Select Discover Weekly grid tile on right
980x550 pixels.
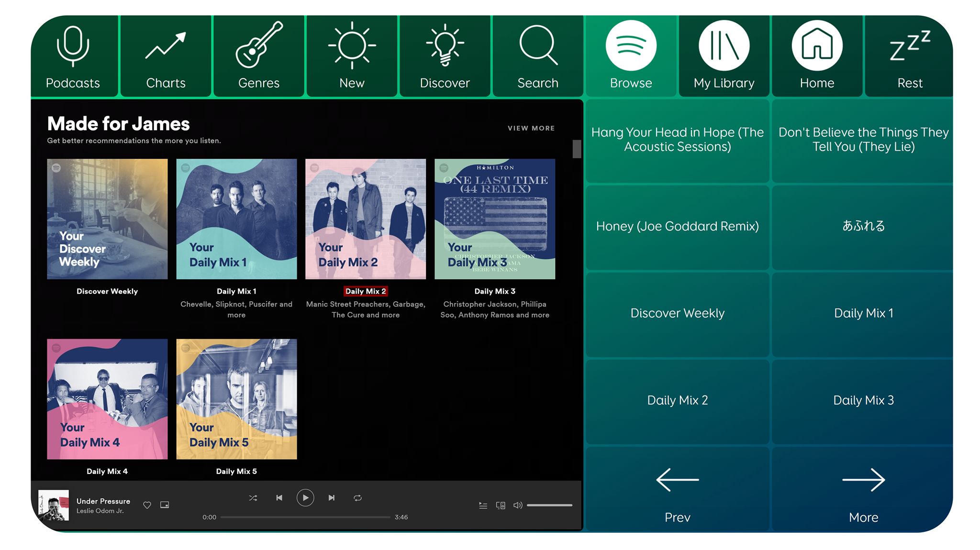(678, 314)
